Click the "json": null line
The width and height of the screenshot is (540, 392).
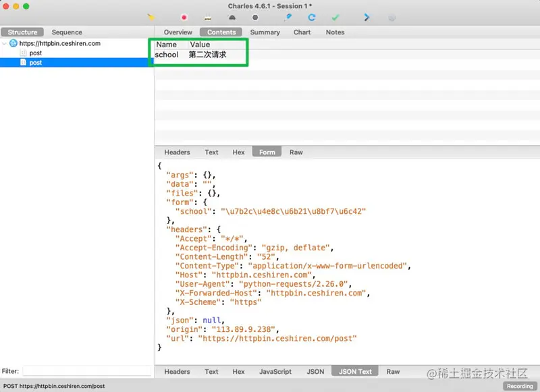tap(195, 320)
